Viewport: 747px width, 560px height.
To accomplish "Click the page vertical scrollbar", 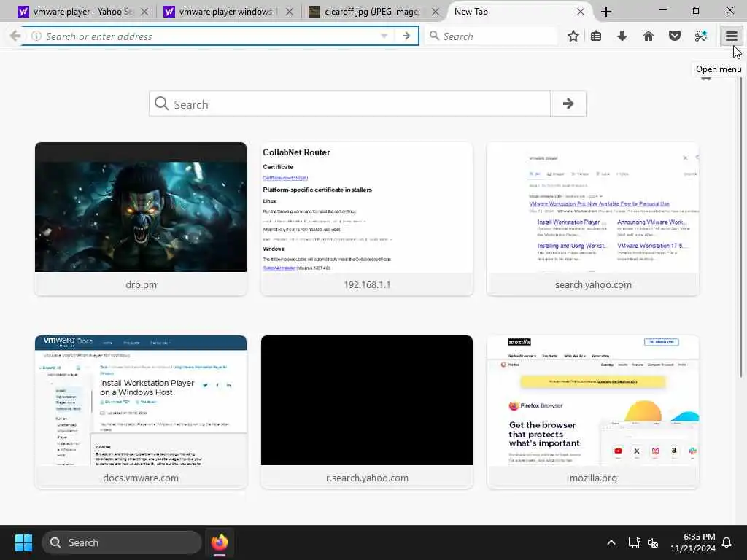I will point(741,227).
